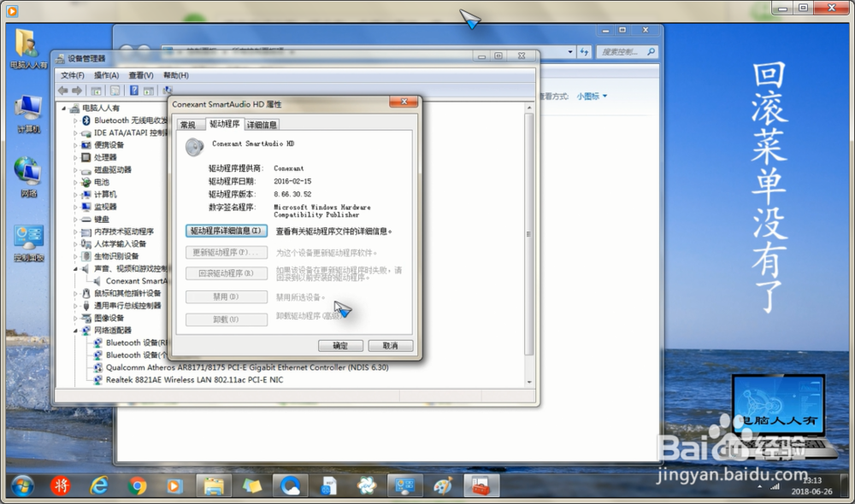This screenshot has height=504, width=855.
Task: Click the 禁用(D) button
Action: tap(227, 297)
